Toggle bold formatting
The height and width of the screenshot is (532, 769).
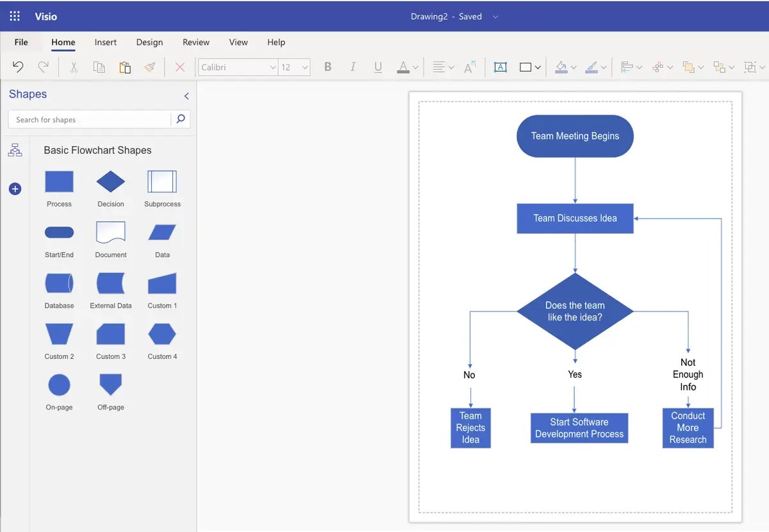327,67
